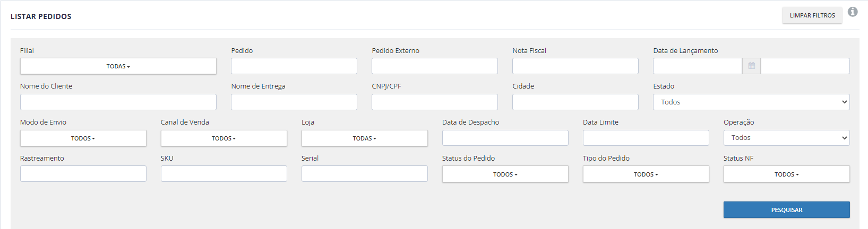The image size is (868, 229).
Task: Click the Limpar Filtros button
Action: point(812,15)
